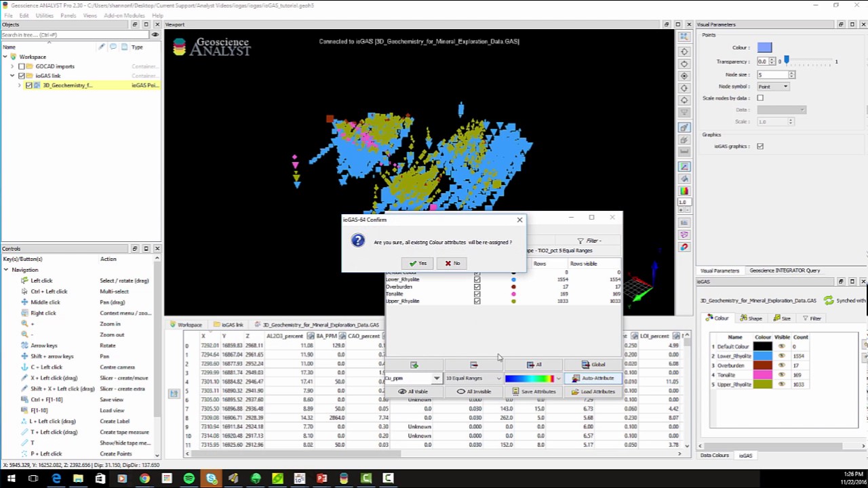Click the eye icon beside search field
This screenshot has height=488, width=868.
click(x=155, y=35)
